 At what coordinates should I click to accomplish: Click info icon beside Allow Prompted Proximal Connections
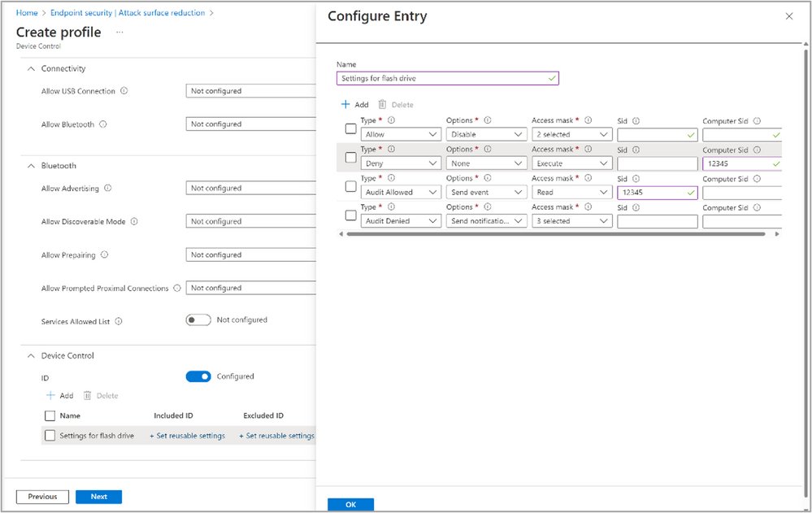[177, 288]
